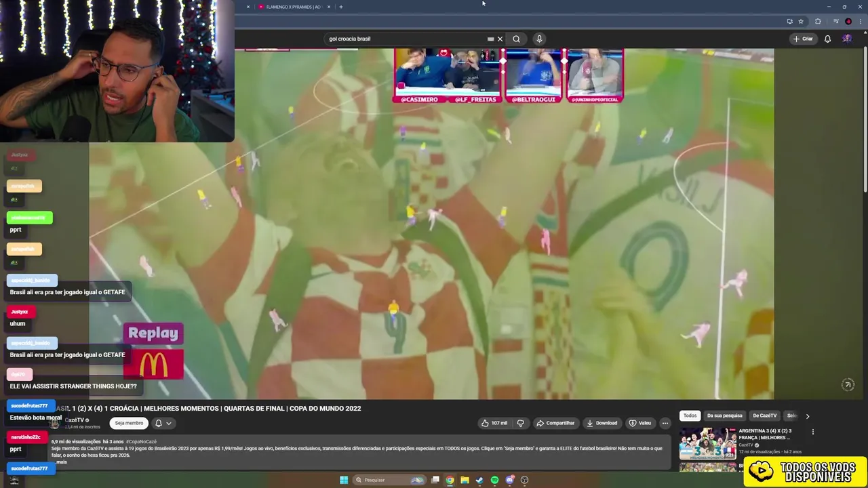Click the '6,9 mi de visualizações' text
The width and height of the screenshot is (868, 488).
point(76,442)
